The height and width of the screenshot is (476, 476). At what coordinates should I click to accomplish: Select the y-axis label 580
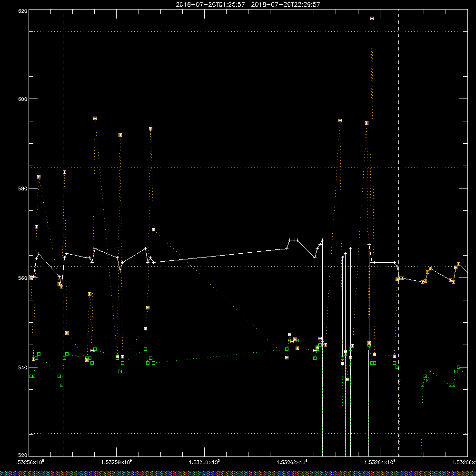23,188
